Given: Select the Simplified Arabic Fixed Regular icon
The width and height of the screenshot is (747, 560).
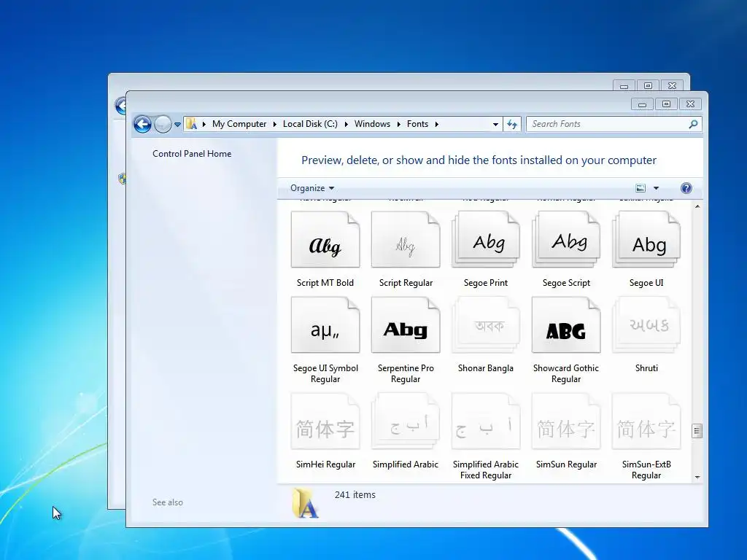Looking at the screenshot, I should pyautogui.click(x=486, y=421).
